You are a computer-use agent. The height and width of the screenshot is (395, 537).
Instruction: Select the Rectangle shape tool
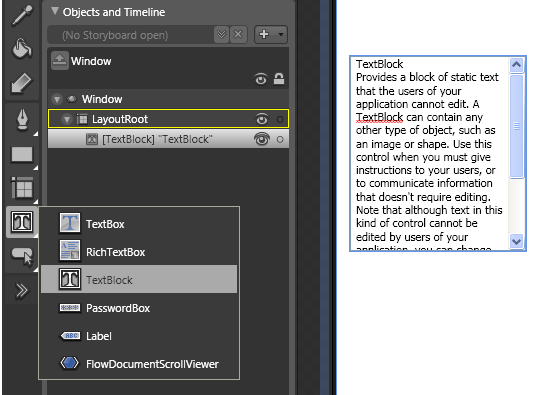click(22, 154)
